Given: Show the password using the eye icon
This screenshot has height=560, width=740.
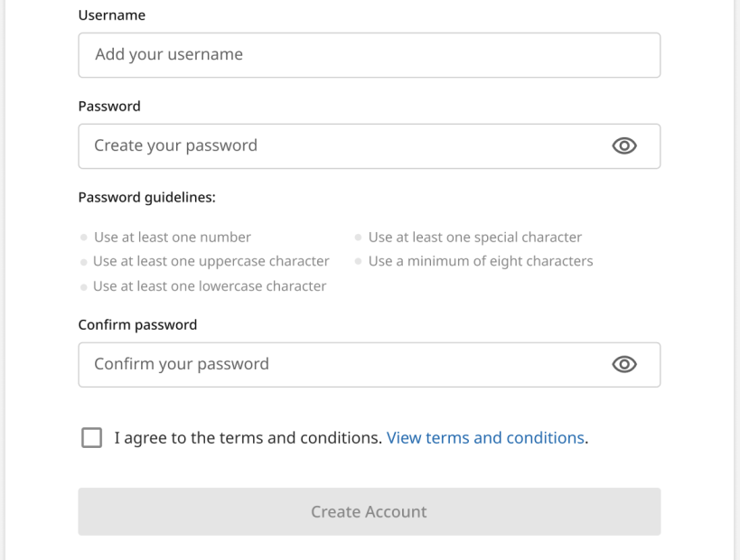Looking at the screenshot, I should [624, 145].
